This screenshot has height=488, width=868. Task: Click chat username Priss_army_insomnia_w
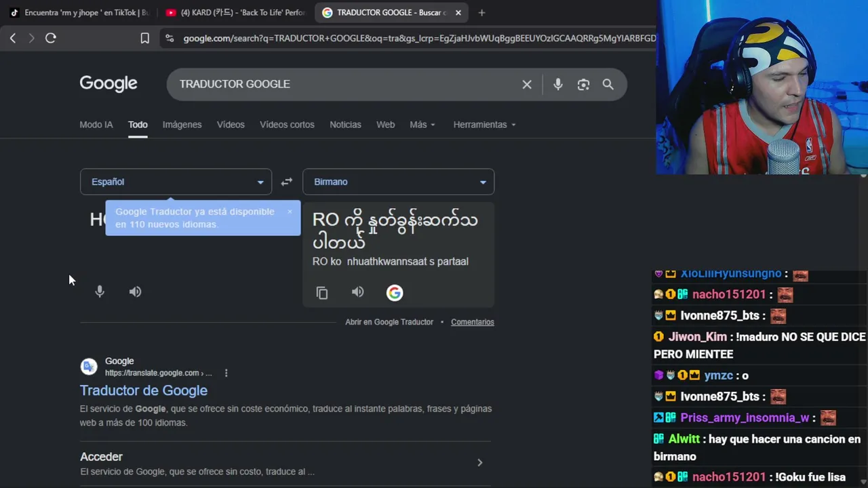tap(745, 418)
